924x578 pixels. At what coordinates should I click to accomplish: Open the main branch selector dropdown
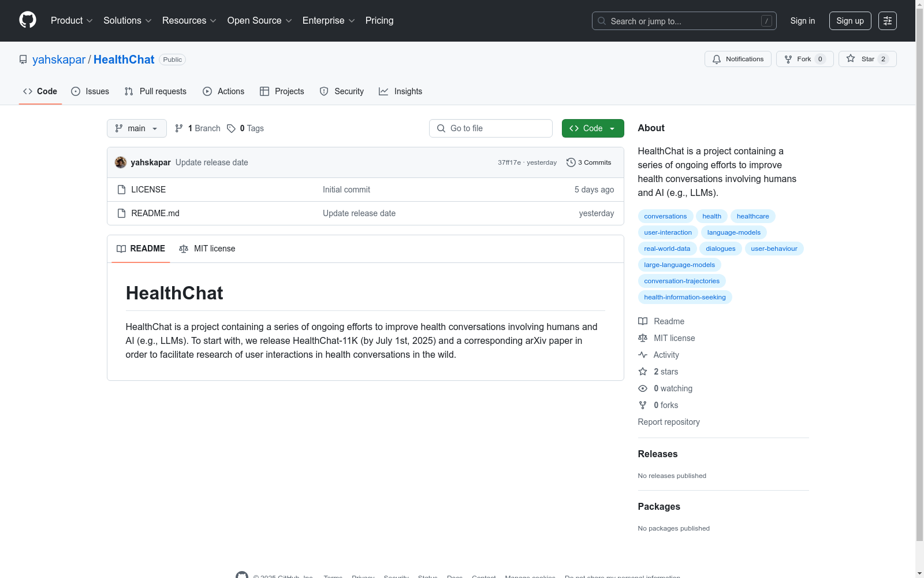(x=137, y=128)
